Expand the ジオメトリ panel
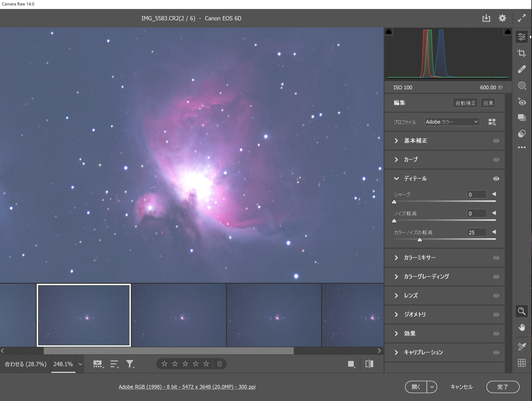This screenshot has width=532, height=401. click(x=396, y=314)
